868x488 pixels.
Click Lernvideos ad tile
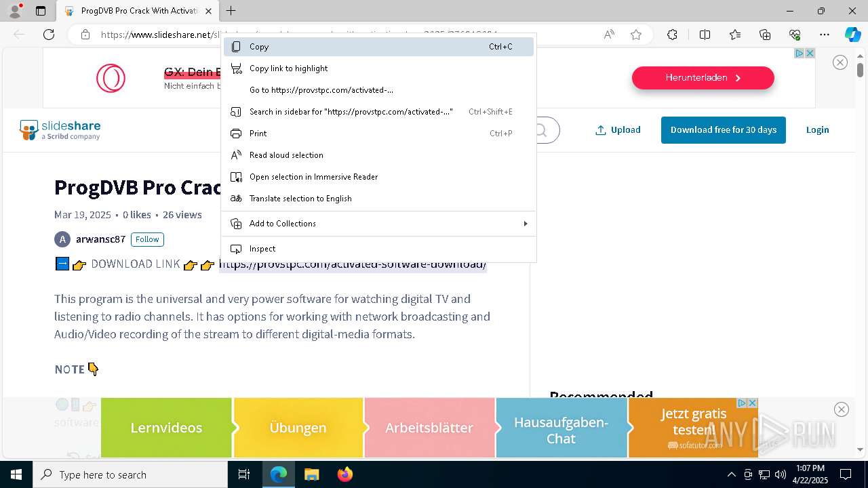[166, 428]
